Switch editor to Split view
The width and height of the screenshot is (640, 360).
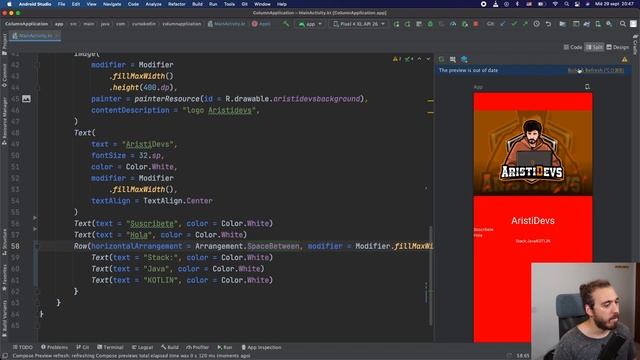(594, 47)
